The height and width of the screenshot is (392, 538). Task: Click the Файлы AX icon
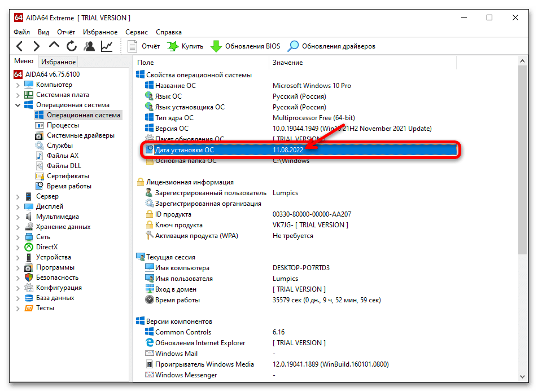click(x=40, y=156)
